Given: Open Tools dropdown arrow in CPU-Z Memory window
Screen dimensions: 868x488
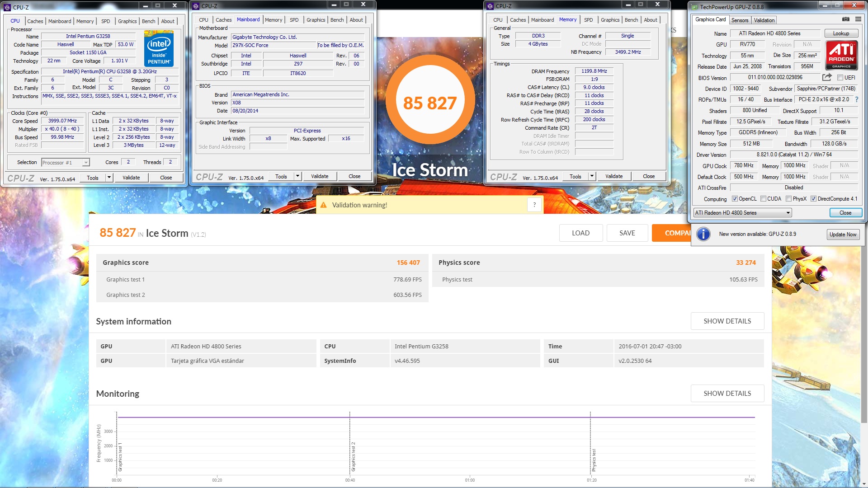Looking at the screenshot, I should tap(592, 176).
